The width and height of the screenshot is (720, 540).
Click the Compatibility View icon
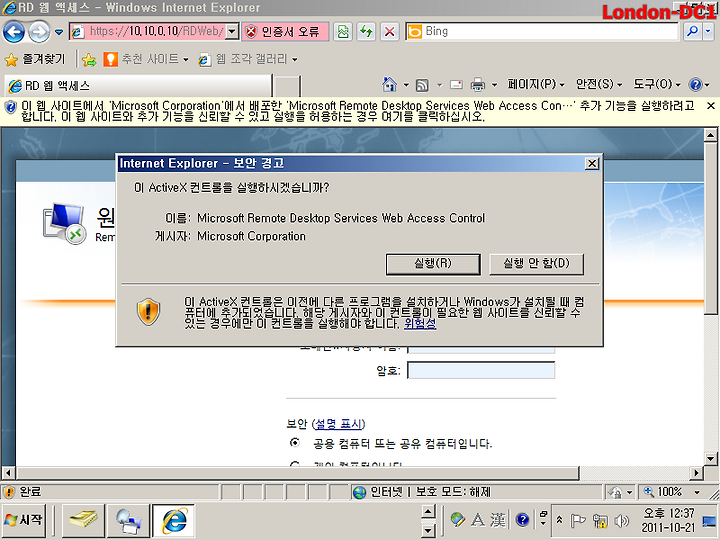[343, 32]
